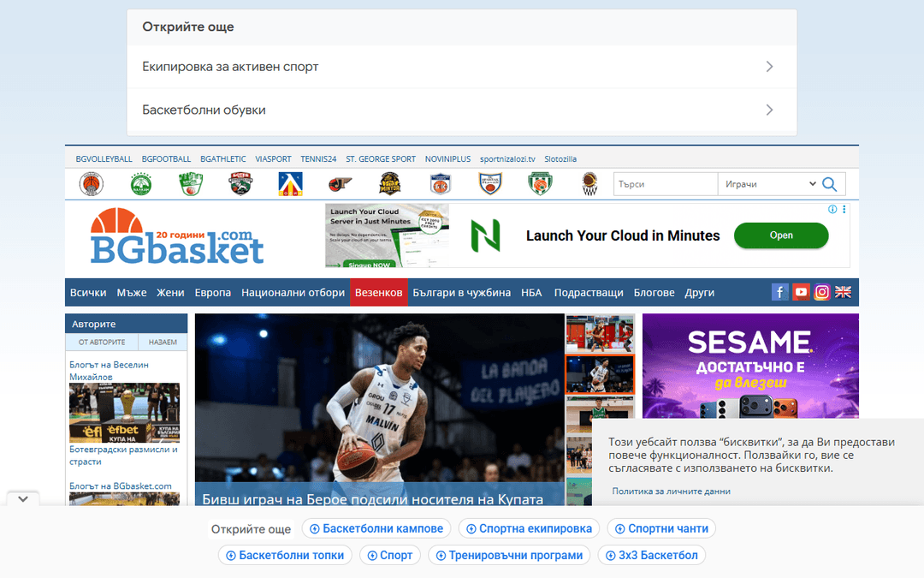Open the Slotozilla link
Image resolution: width=924 pixels, height=578 pixels.
click(x=560, y=159)
